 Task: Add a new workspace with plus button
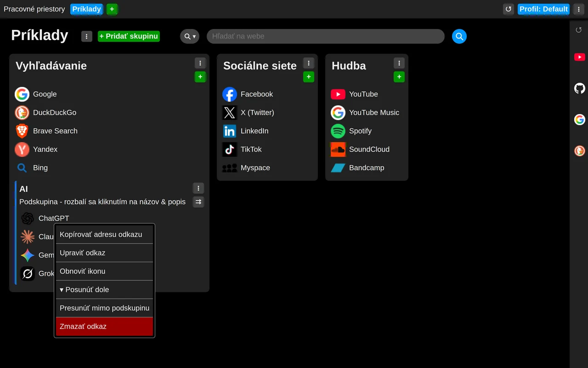pyautogui.click(x=112, y=9)
